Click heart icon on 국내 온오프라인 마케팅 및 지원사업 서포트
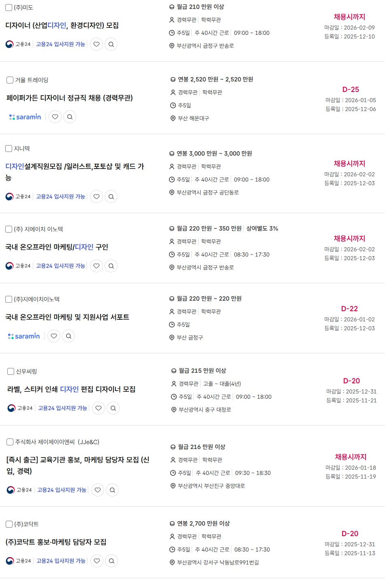This screenshot has height=588, width=385. click(54, 336)
